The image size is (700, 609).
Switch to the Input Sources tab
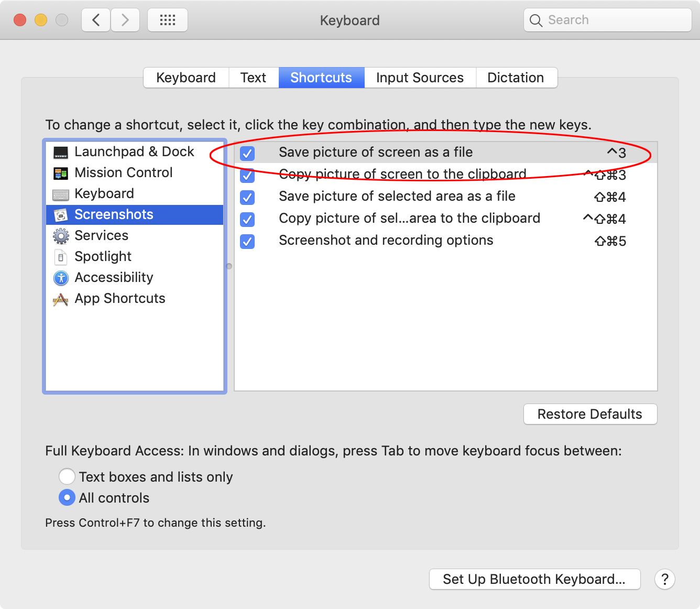coord(419,78)
